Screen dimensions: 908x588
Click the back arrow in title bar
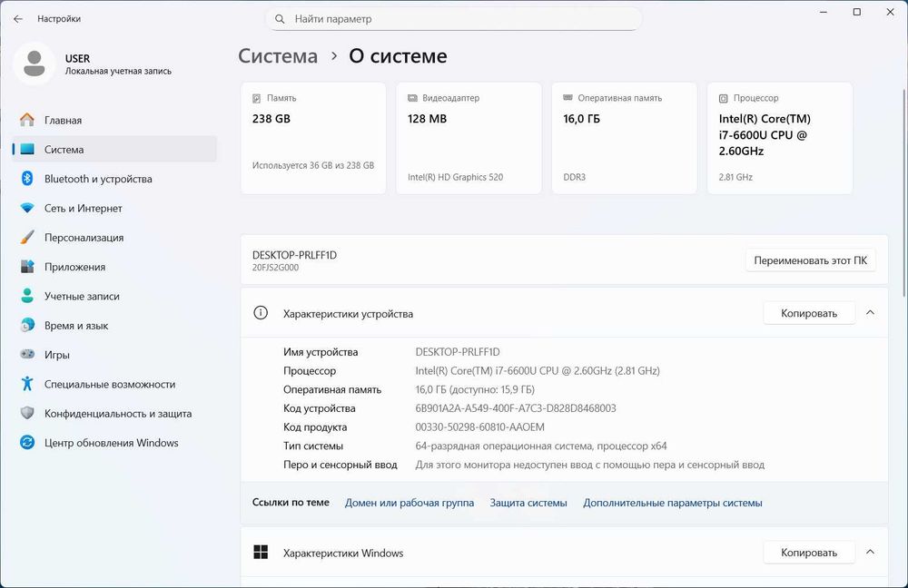pos(18,18)
